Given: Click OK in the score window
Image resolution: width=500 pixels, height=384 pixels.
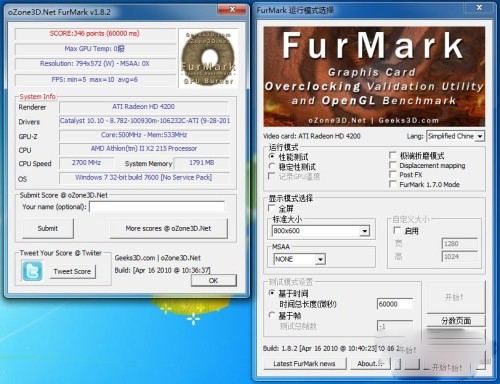Looking at the screenshot, I should (213, 280).
